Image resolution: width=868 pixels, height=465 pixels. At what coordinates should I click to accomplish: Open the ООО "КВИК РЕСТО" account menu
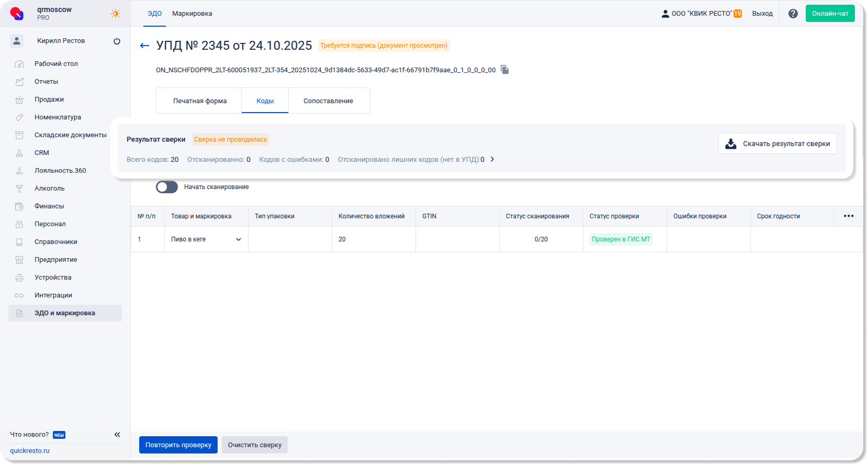tap(701, 14)
